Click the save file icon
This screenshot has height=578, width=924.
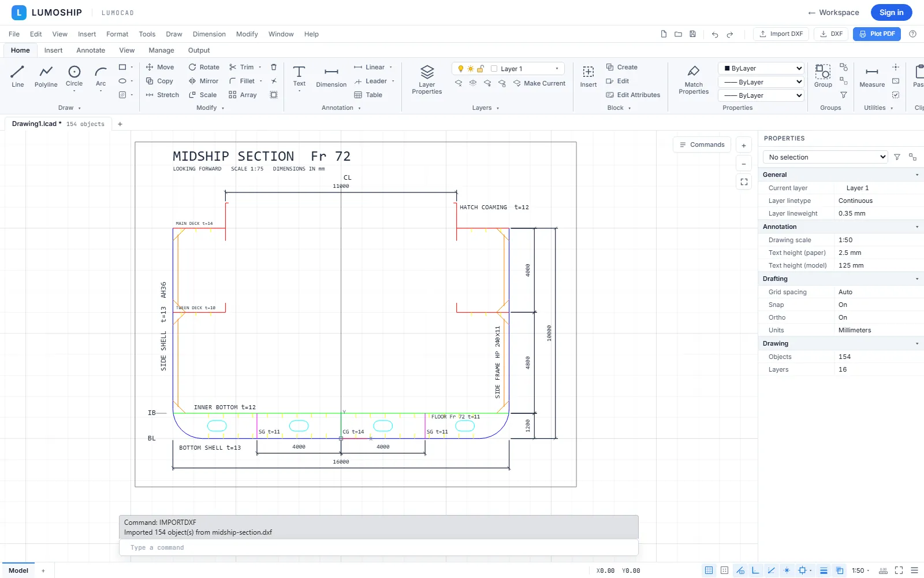tap(692, 34)
